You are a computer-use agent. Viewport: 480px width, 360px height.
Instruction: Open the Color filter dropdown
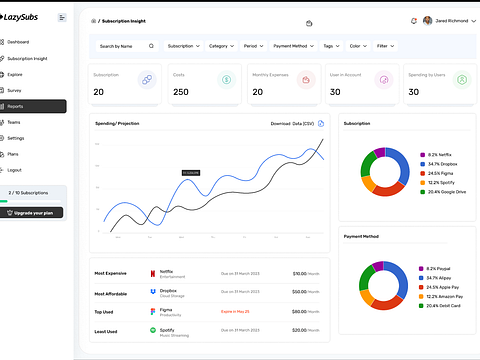tap(358, 46)
